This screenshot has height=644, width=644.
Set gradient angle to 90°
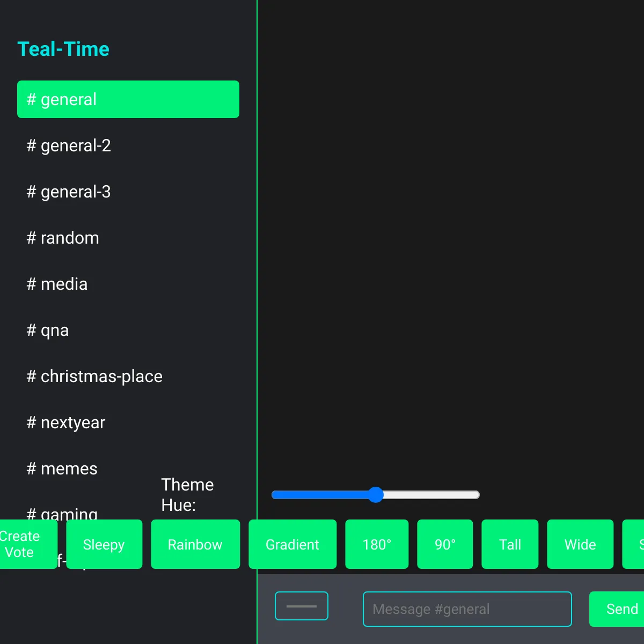pos(445,544)
